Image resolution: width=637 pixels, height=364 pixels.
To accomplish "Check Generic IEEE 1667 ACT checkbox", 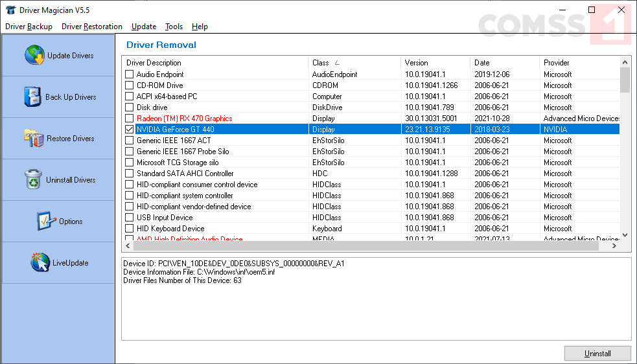I will pyautogui.click(x=129, y=140).
